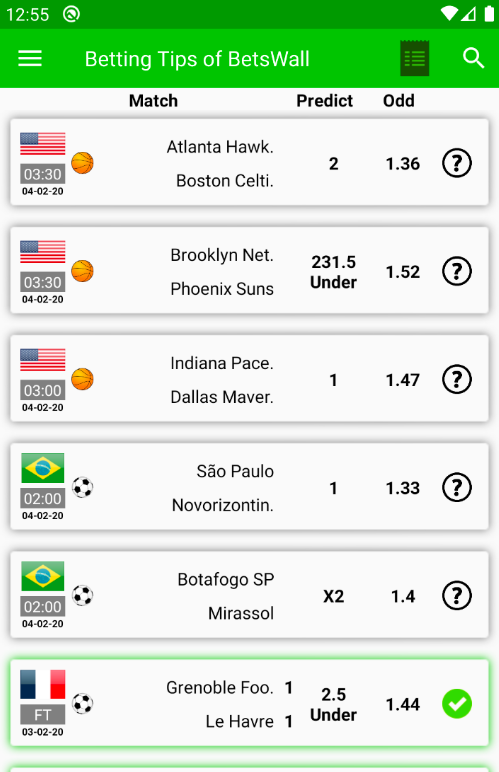This screenshot has width=499, height=772.
Task: Tap the Match column header
Action: (153, 101)
